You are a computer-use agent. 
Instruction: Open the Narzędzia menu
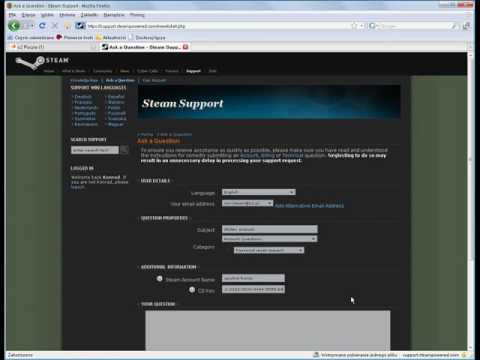click(x=114, y=15)
